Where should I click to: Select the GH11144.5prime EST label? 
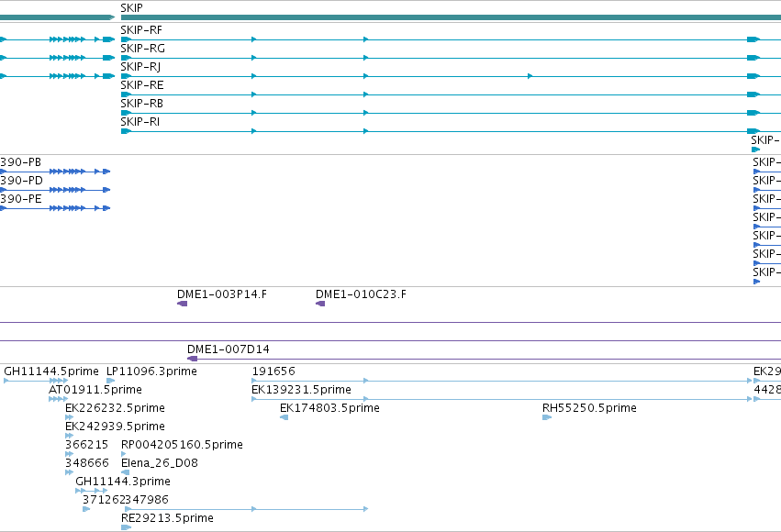coord(51,371)
